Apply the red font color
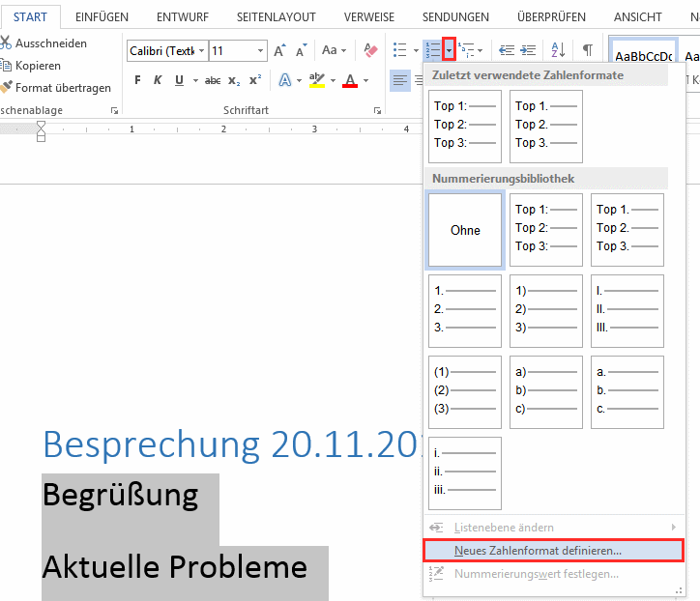The height and width of the screenshot is (601, 700). click(350, 80)
